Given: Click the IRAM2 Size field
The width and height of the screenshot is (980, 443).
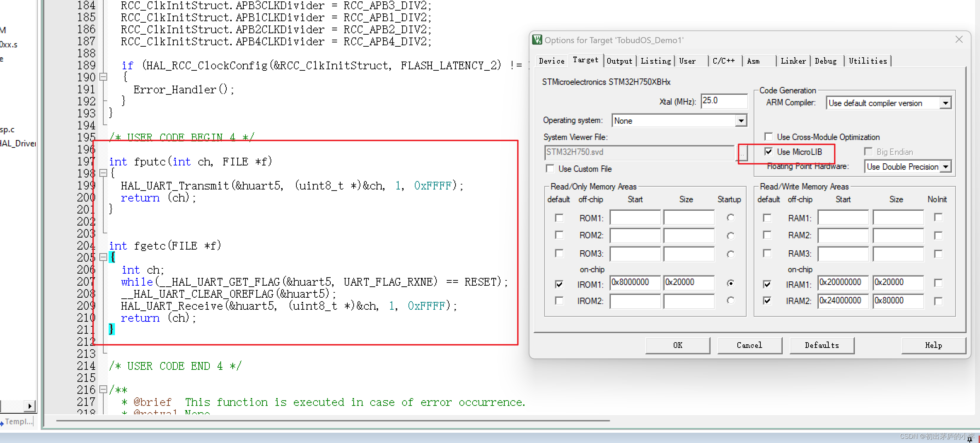Looking at the screenshot, I should coord(898,301).
